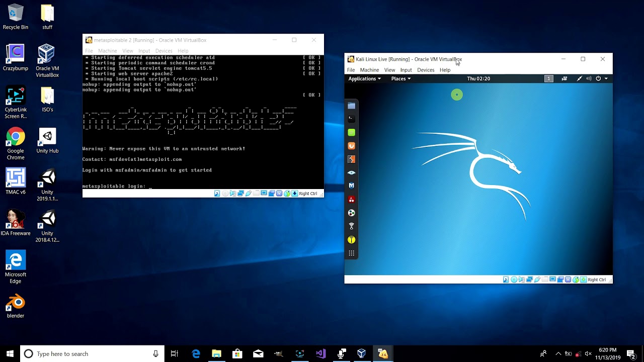Click Kali screen recorder camera icon
The width and height of the screenshot is (644, 362).
(x=565, y=78)
